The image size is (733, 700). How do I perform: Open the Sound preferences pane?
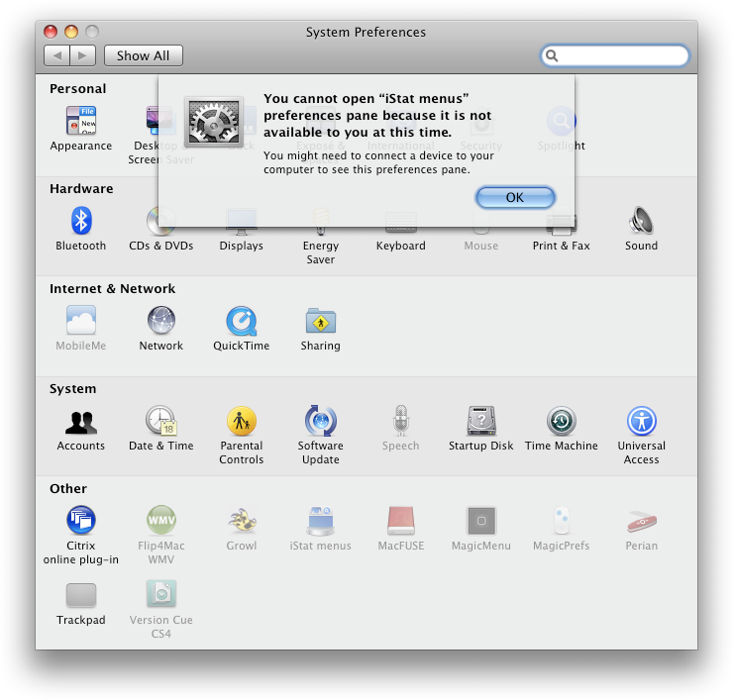pos(642,221)
